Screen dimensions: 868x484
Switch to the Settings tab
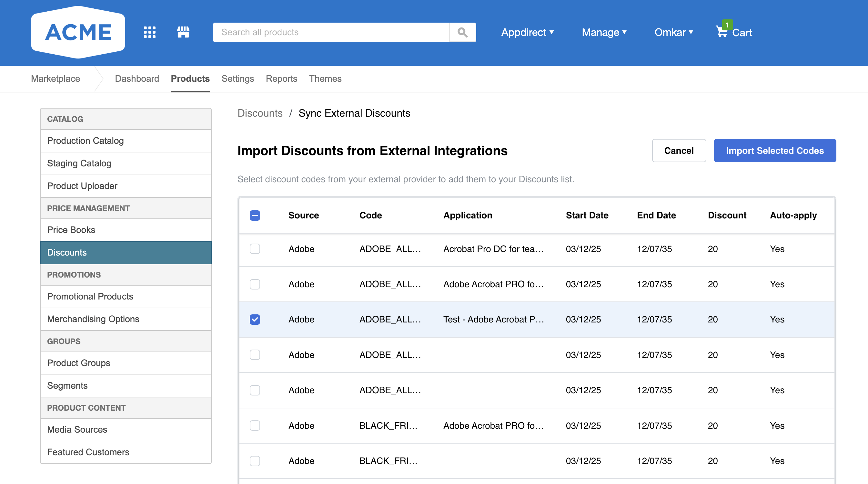[x=237, y=79]
